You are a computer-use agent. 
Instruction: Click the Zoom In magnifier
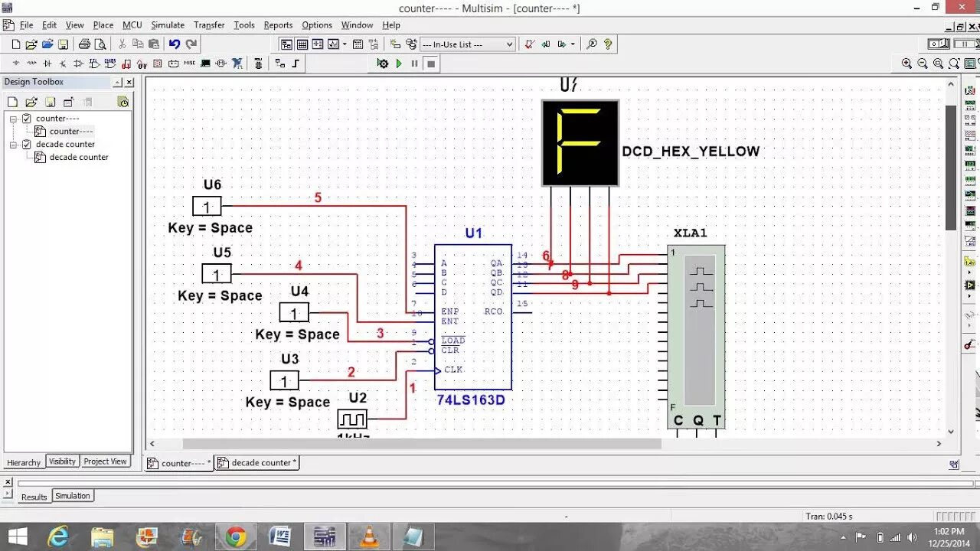pos(906,64)
